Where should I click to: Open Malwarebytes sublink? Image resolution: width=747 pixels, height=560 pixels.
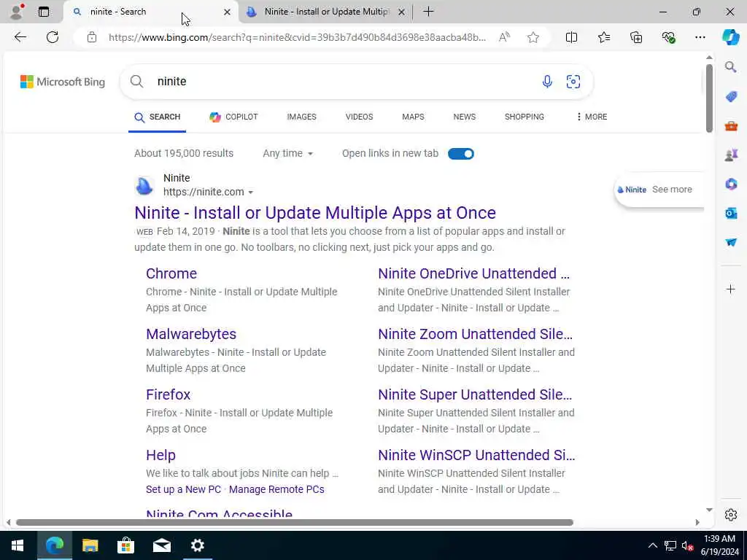click(x=191, y=334)
